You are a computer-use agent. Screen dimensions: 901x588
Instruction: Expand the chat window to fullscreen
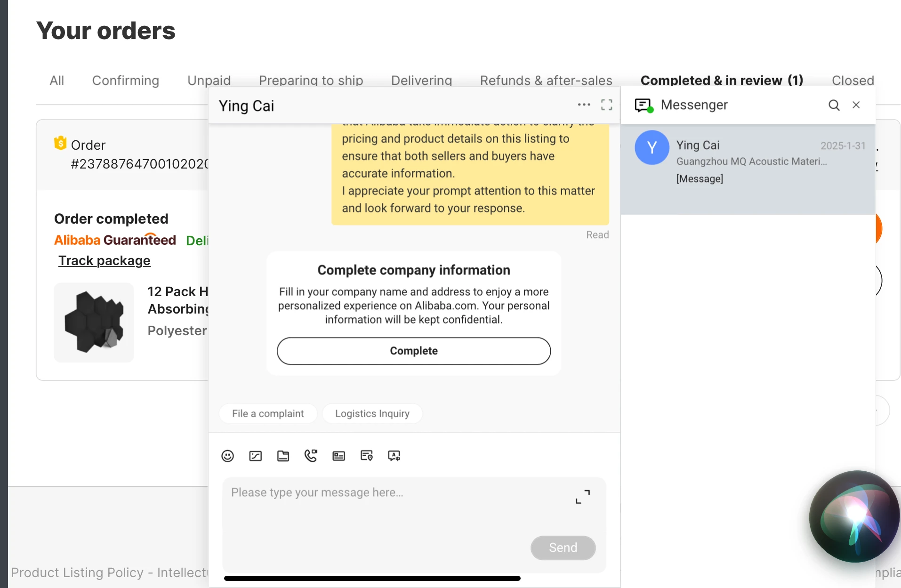click(607, 105)
